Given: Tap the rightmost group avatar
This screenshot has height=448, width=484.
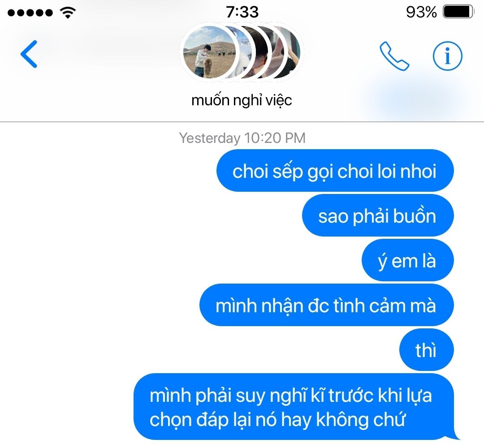Looking at the screenshot, I should tap(286, 52).
